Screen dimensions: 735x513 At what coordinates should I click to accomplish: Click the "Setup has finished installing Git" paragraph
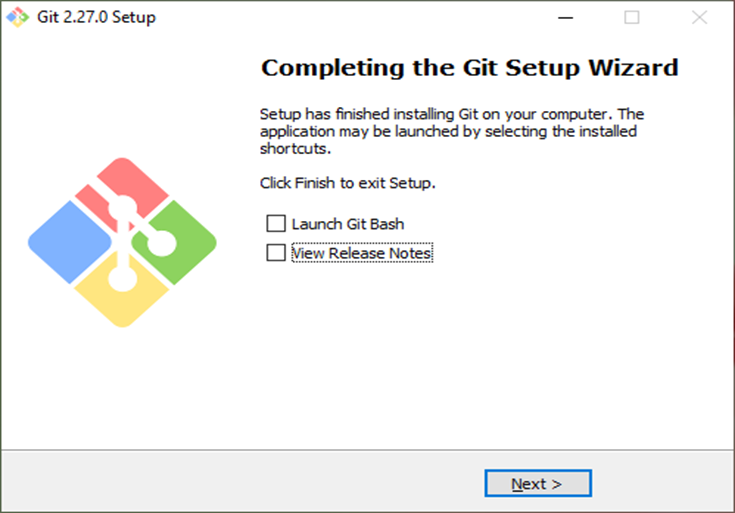450,131
